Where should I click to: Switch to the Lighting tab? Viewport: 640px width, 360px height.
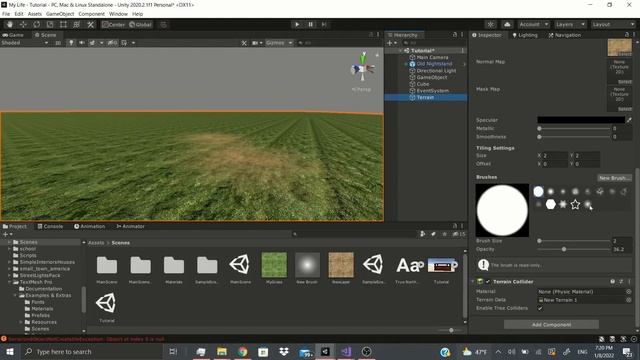pyautogui.click(x=525, y=35)
